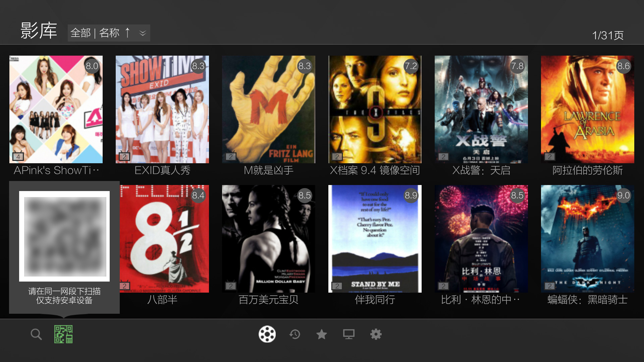The width and height of the screenshot is (644, 362).
Task: Click the 8.5 rating badge on Million Dollar Baby
Action: tap(305, 195)
